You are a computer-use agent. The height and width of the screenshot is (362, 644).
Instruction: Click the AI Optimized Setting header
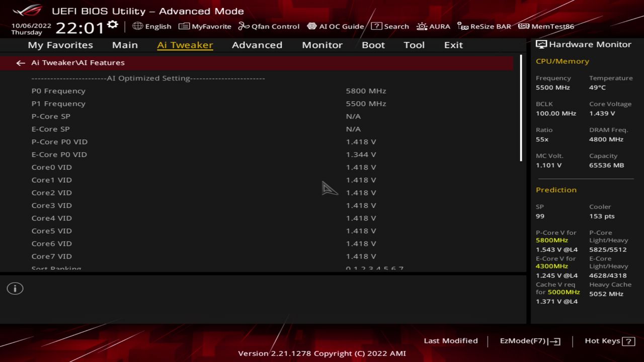148,78
